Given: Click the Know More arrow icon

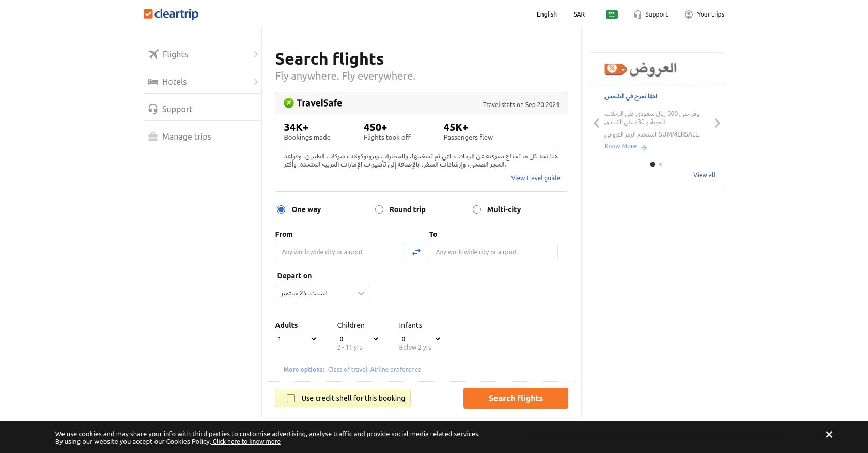Looking at the screenshot, I should (644, 147).
